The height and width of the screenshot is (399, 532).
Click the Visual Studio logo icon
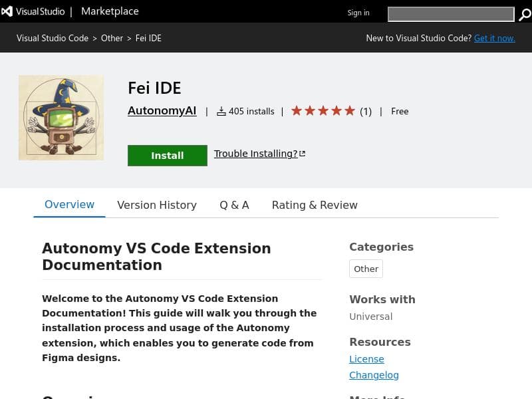[x=7, y=11]
